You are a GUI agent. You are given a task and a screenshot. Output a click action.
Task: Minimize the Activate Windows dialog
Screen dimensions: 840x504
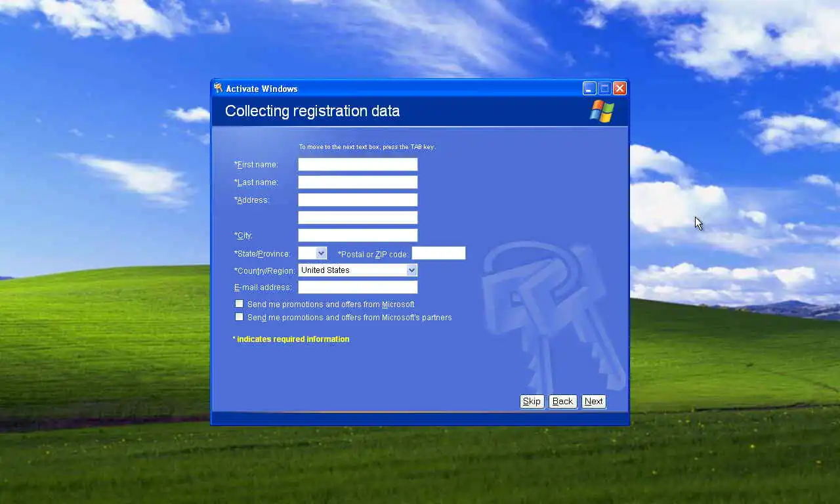pyautogui.click(x=589, y=89)
